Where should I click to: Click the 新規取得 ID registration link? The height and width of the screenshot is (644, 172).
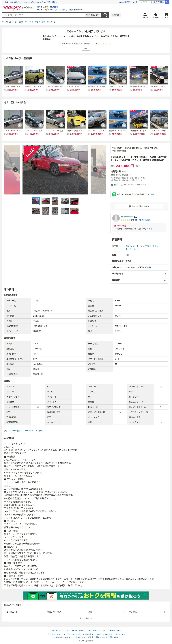click(55, 7)
